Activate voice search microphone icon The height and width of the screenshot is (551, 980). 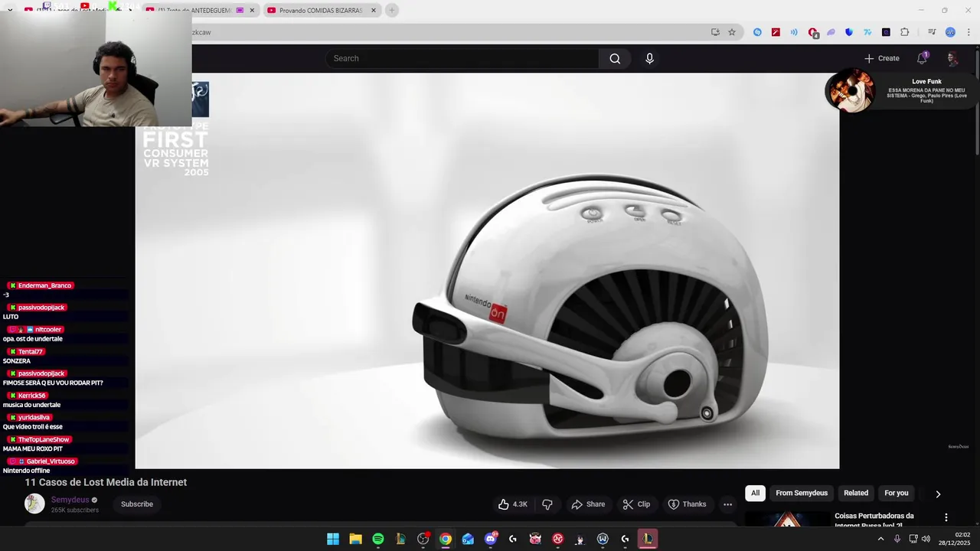(649, 59)
